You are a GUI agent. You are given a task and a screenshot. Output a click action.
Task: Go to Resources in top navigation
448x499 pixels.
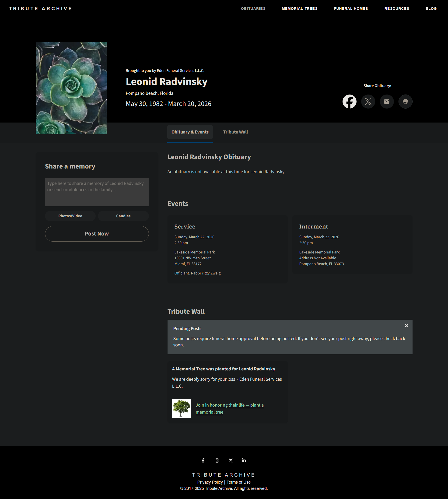pyautogui.click(x=397, y=9)
